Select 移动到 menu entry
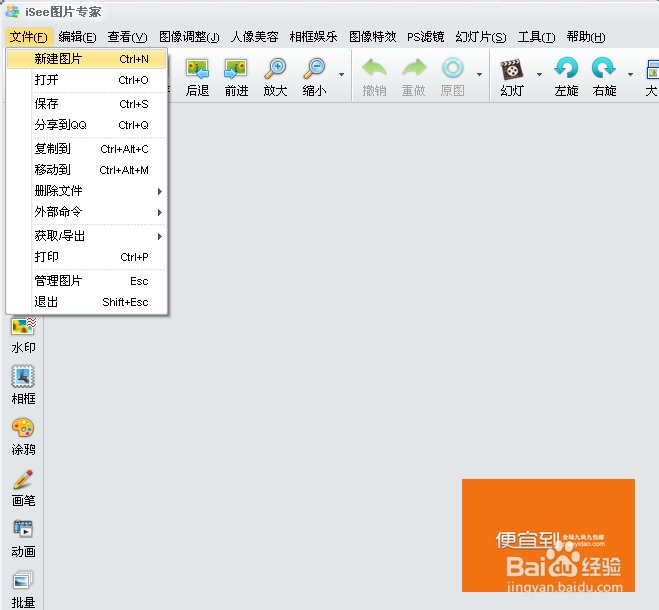This screenshot has width=659, height=610. [87, 170]
